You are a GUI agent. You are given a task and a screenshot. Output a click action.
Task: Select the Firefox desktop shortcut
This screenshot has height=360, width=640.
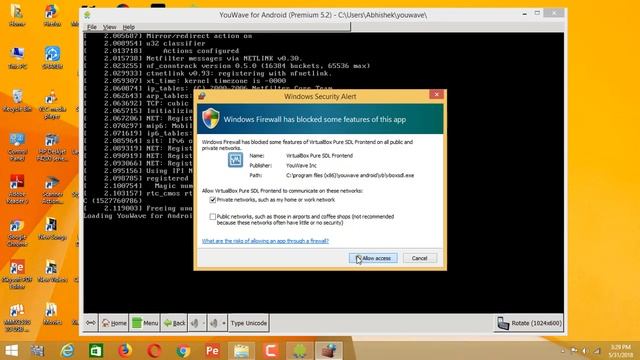[x=52, y=16]
